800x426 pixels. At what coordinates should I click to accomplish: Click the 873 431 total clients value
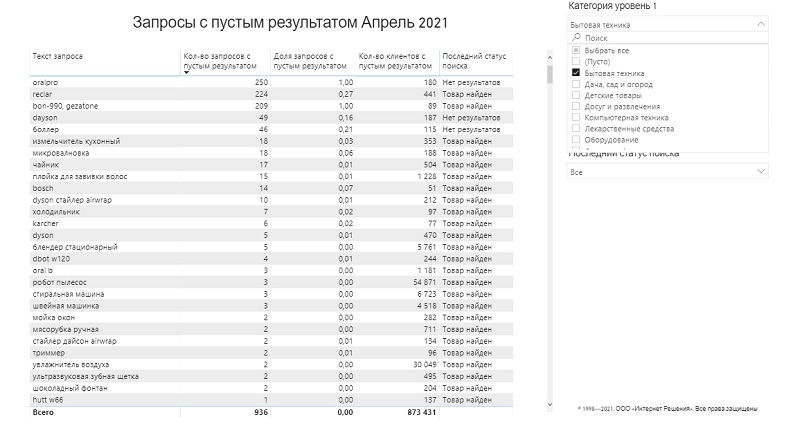(421, 412)
